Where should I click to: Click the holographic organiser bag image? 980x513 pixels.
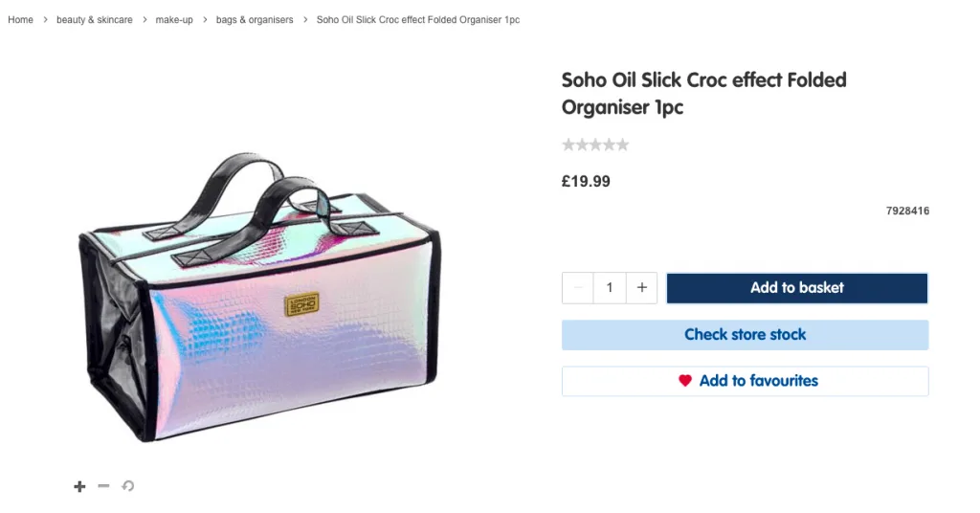(258, 297)
